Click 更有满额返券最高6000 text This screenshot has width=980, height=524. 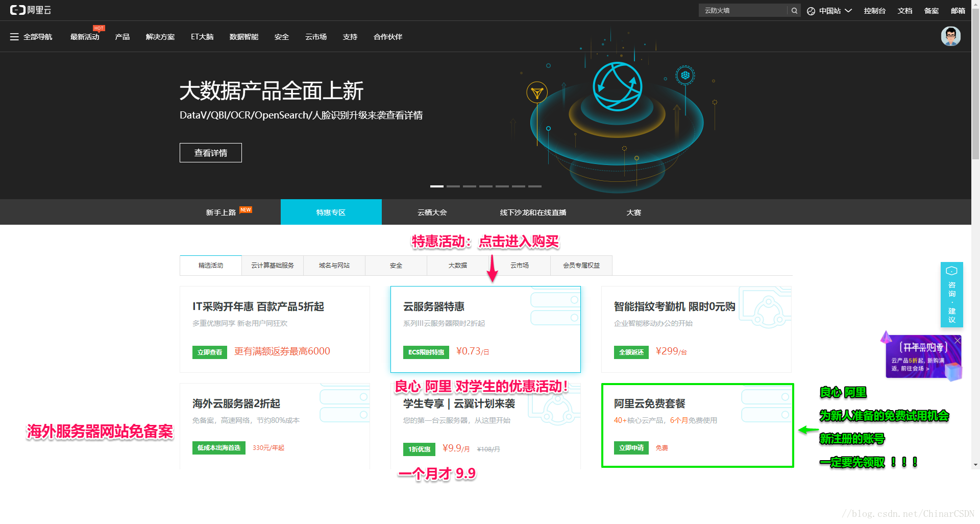click(282, 351)
